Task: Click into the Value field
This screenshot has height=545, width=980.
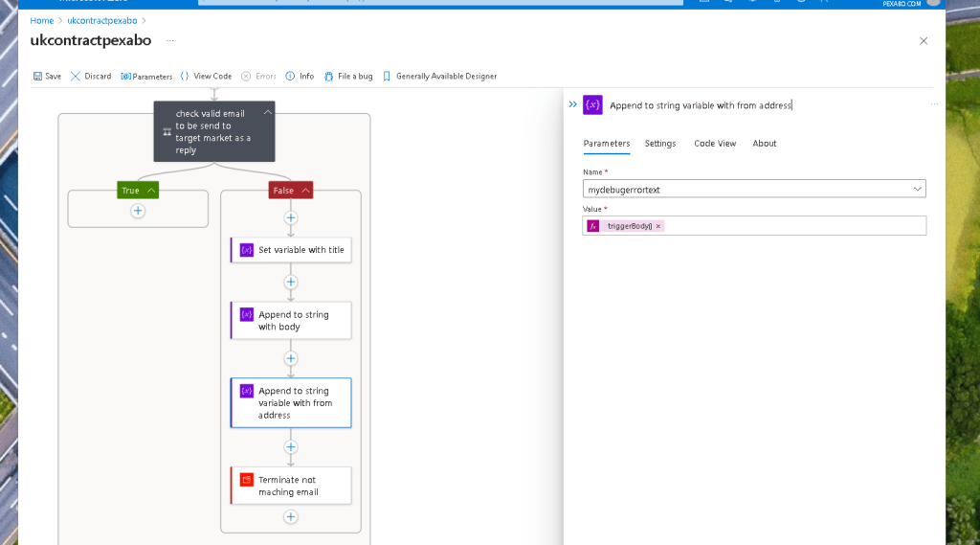Action: [x=754, y=226]
